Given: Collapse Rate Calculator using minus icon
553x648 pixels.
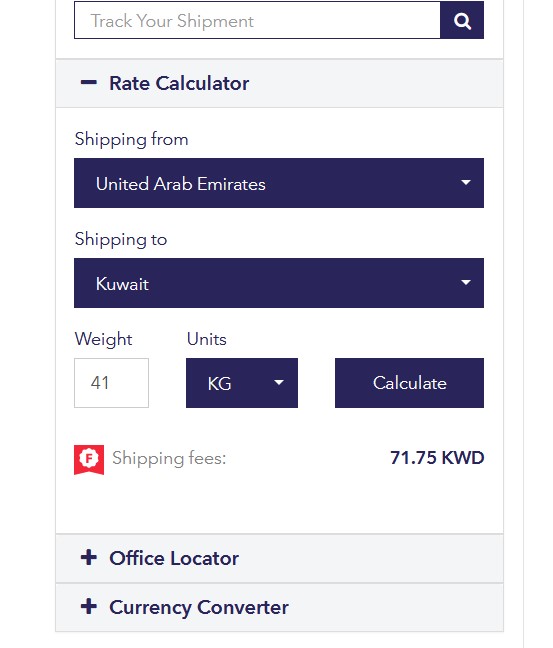Looking at the screenshot, I should click(x=88, y=83).
